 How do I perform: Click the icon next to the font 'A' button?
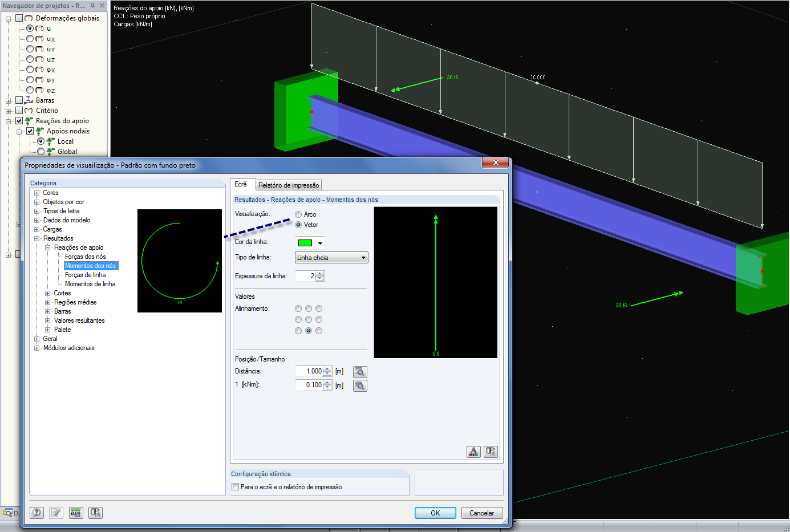pyautogui.click(x=491, y=452)
